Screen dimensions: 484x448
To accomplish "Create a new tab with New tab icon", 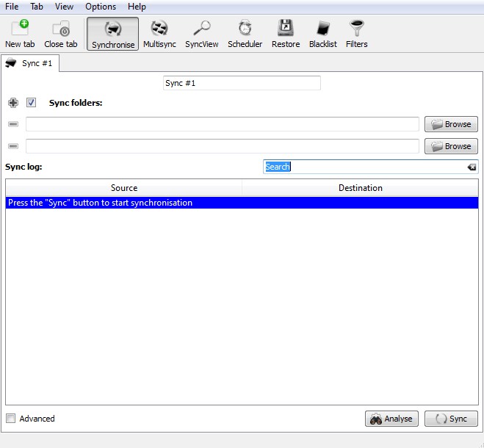I will point(20,34).
